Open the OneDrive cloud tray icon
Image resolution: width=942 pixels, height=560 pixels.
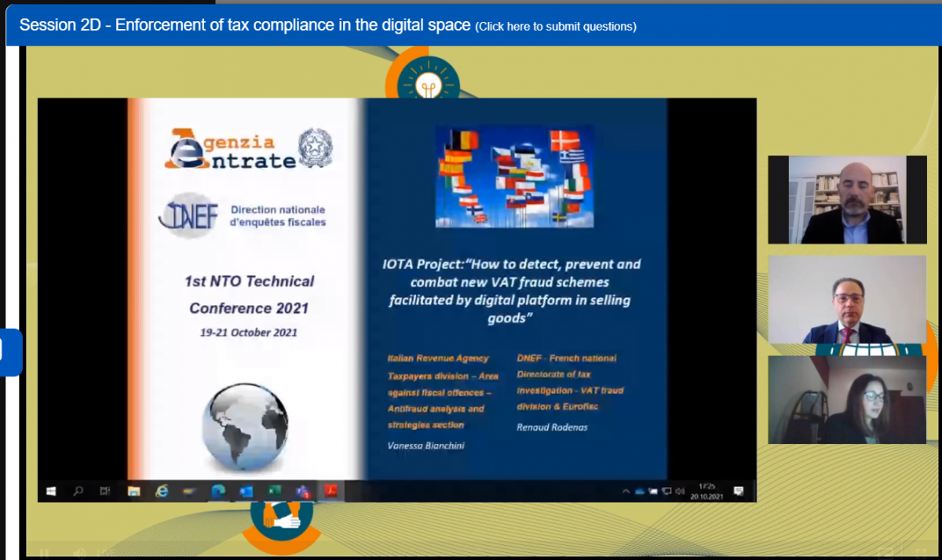click(x=639, y=492)
